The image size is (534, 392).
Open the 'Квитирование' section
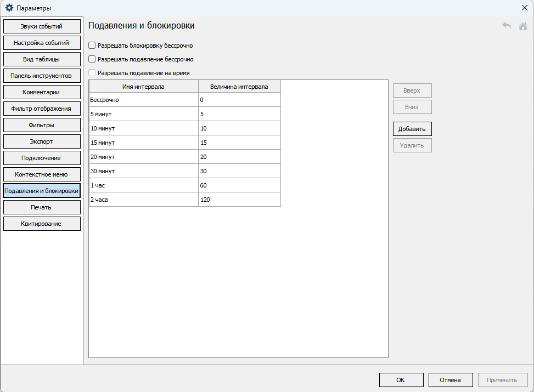pos(42,224)
